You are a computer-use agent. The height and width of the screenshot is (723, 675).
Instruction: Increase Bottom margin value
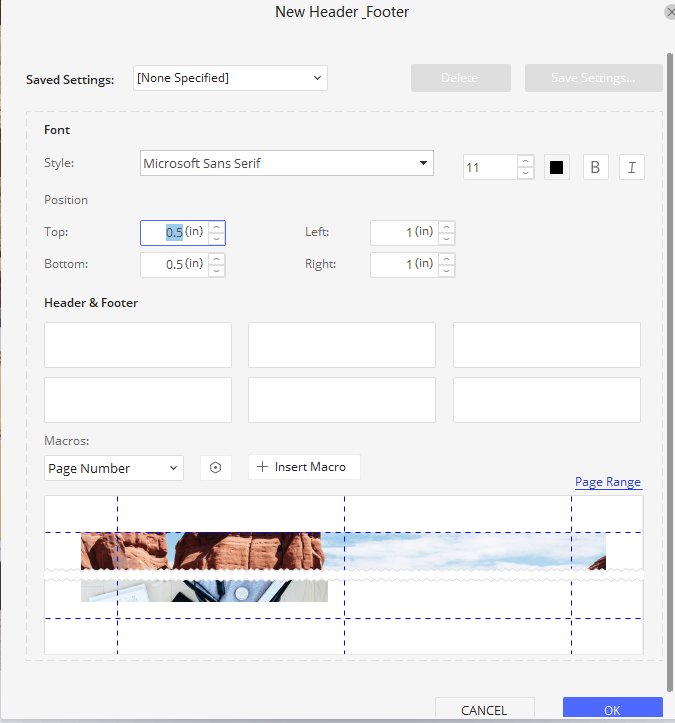coord(216,259)
